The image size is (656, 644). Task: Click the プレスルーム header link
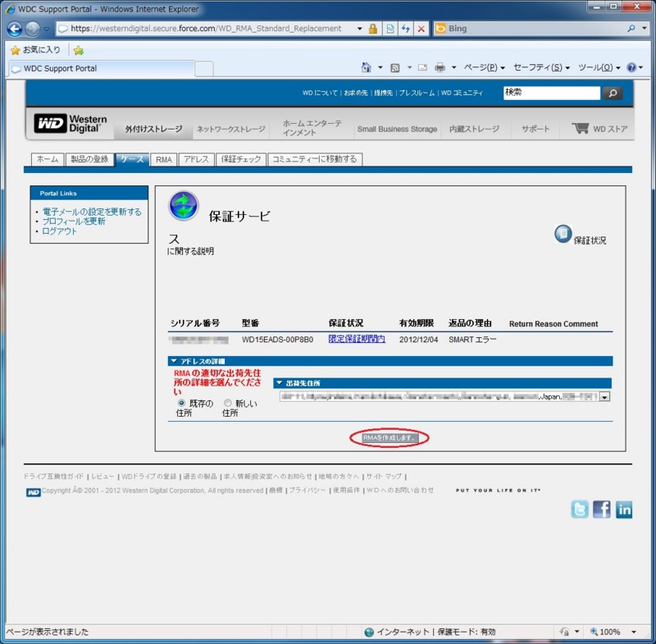(x=417, y=93)
